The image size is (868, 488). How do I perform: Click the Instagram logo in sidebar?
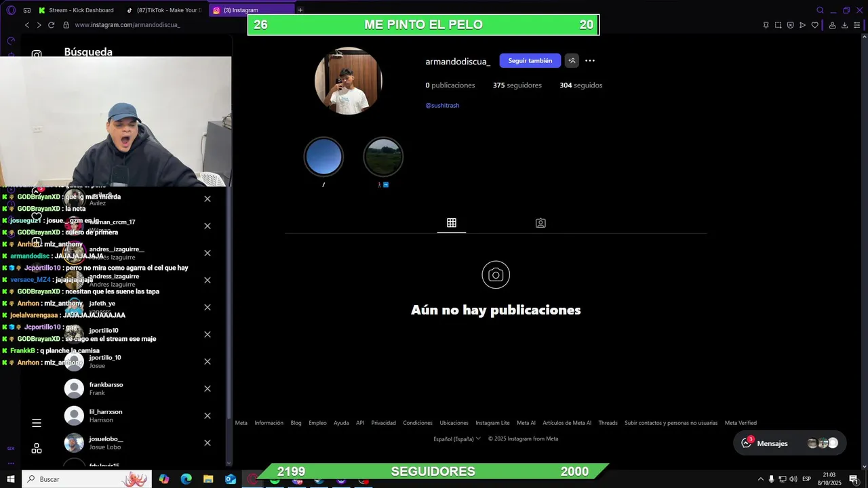click(x=37, y=55)
